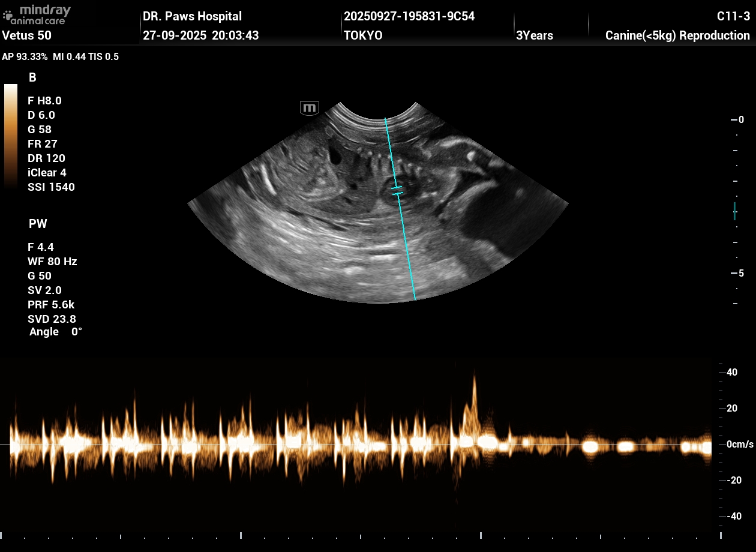Viewport: 756px width, 552px height.
Task: Click the tallest spectral Doppler peak
Action: pyautogui.click(x=474, y=378)
